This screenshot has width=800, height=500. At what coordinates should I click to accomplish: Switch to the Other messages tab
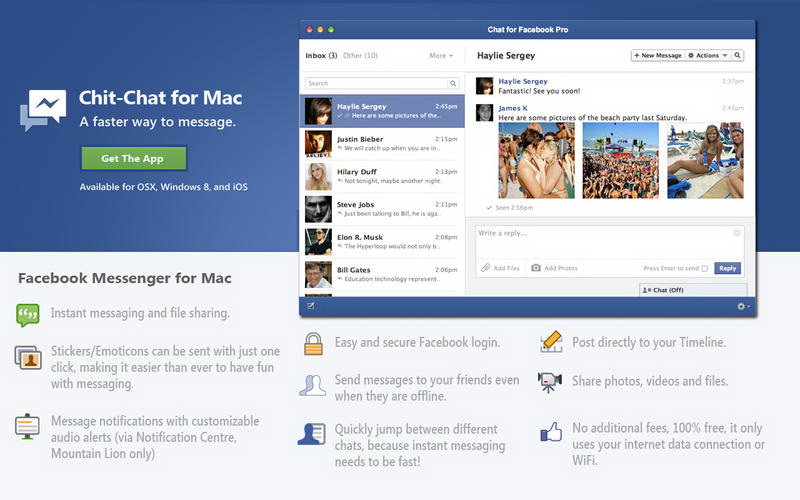click(x=360, y=56)
